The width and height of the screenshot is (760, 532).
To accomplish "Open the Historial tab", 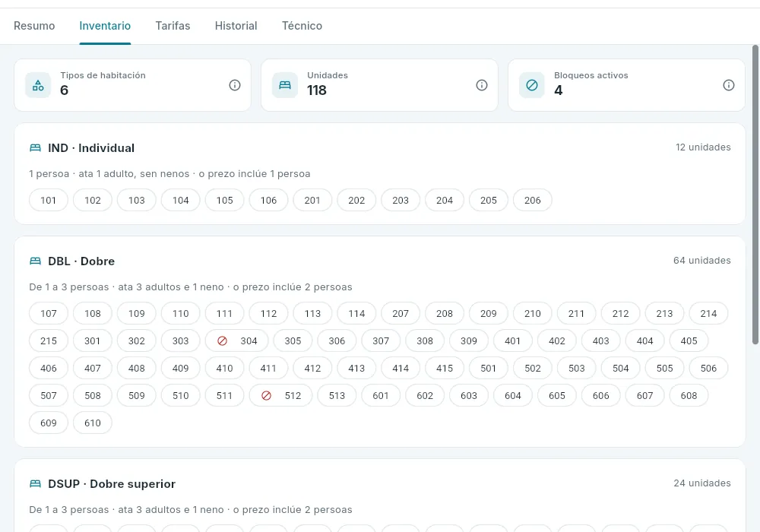I will click(236, 26).
